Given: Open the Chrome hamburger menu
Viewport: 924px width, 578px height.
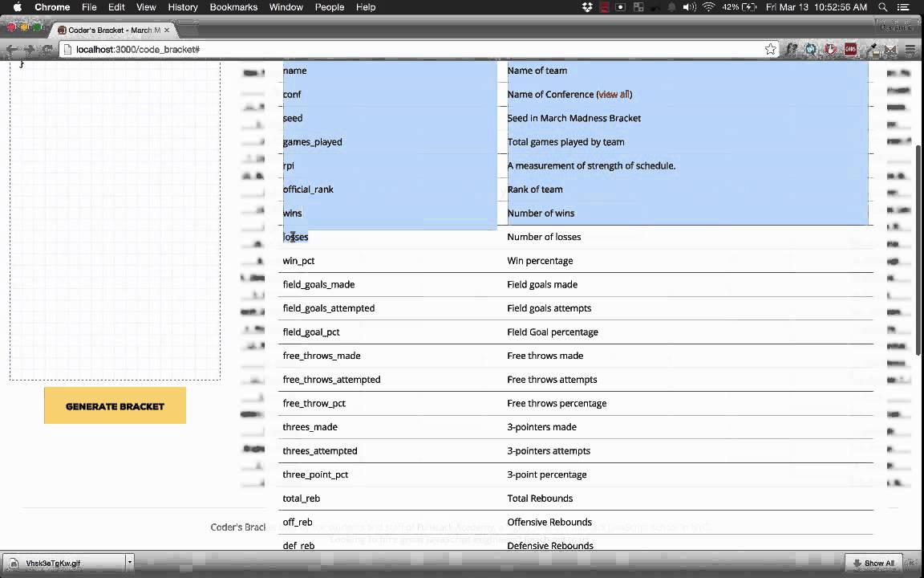Looking at the screenshot, I should (x=911, y=50).
